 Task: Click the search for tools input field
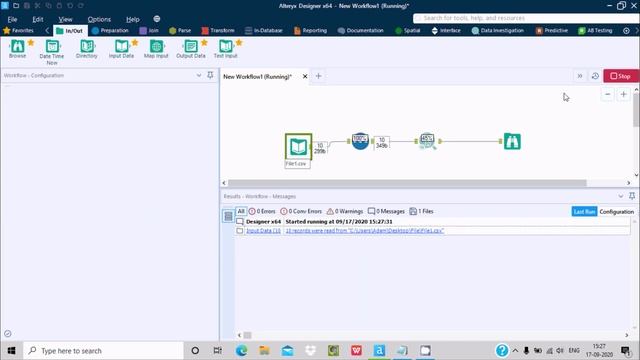point(526,18)
